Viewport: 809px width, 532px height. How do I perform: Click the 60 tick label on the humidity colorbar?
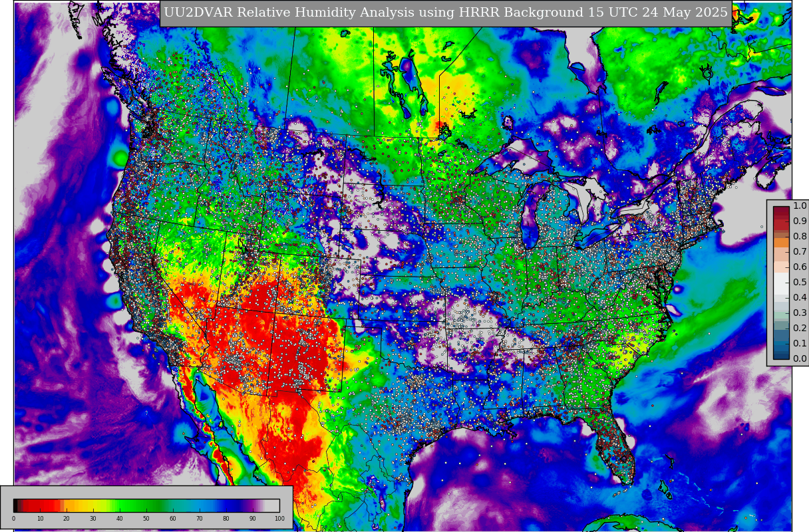pos(173,519)
